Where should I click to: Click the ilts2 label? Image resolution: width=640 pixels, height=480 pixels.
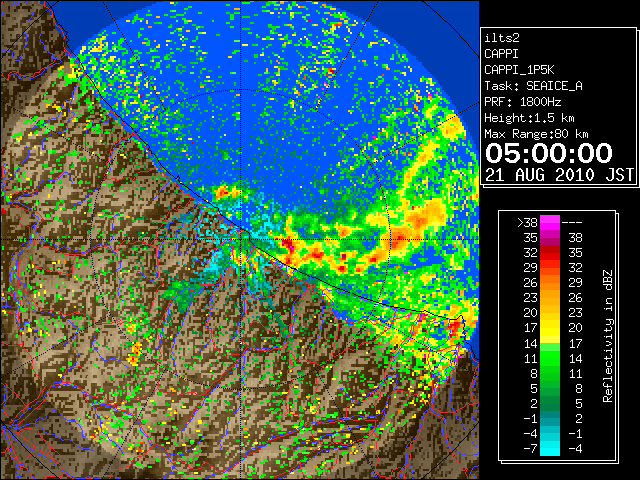[x=502, y=38]
